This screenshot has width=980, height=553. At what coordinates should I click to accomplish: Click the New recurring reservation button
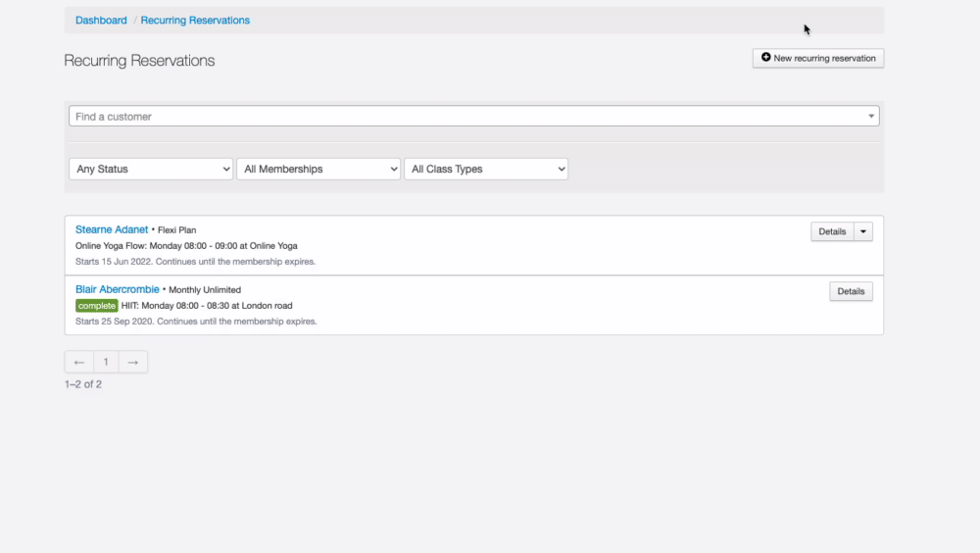[818, 59]
